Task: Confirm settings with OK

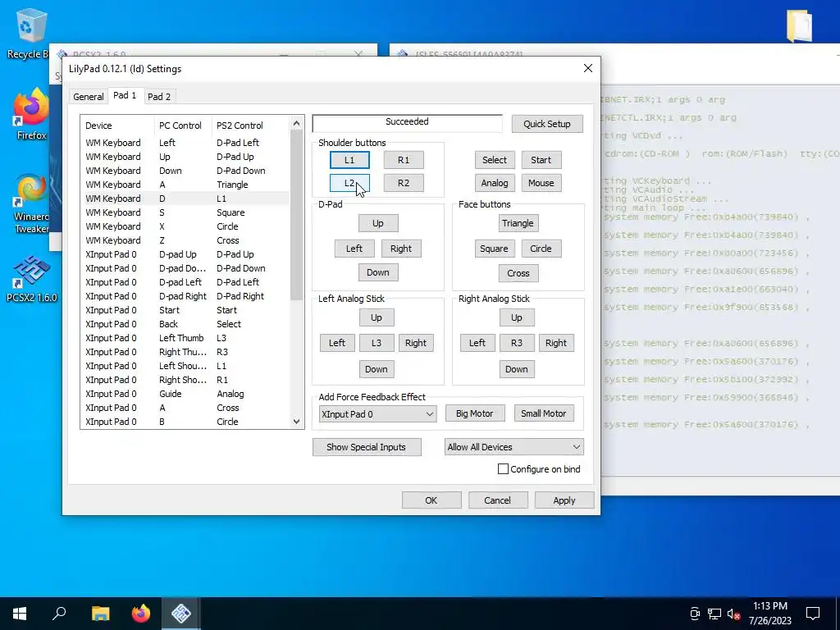Action: pyautogui.click(x=431, y=500)
